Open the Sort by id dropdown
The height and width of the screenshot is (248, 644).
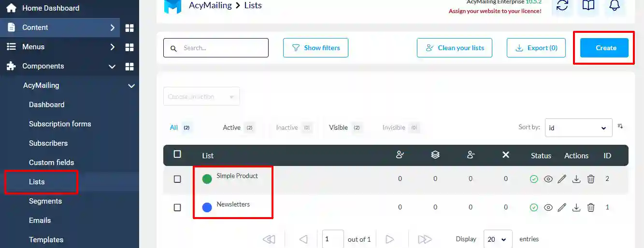pyautogui.click(x=578, y=128)
